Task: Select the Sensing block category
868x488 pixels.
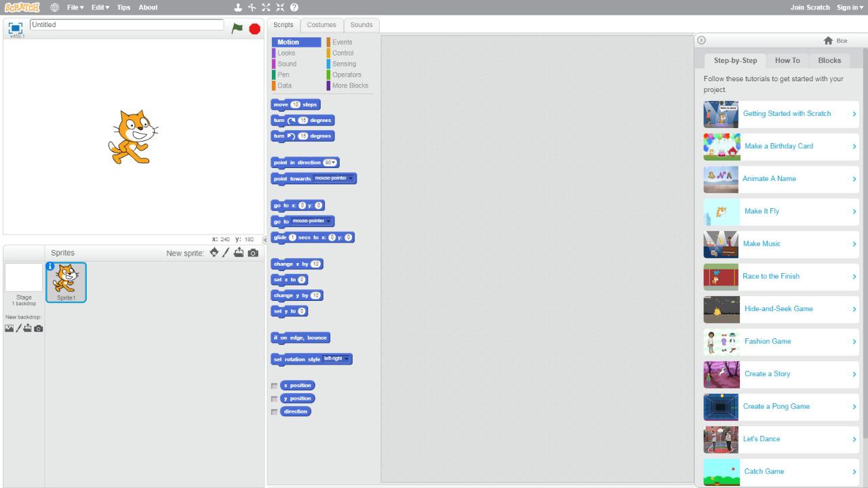Action: (x=344, y=64)
